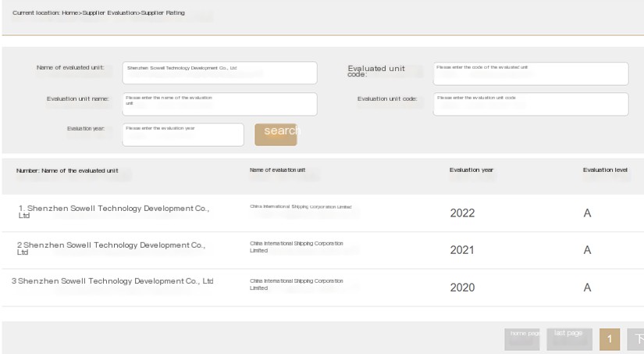Focus the Evaluated unit code input
This screenshot has height=354, width=644.
pyautogui.click(x=530, y=73)
